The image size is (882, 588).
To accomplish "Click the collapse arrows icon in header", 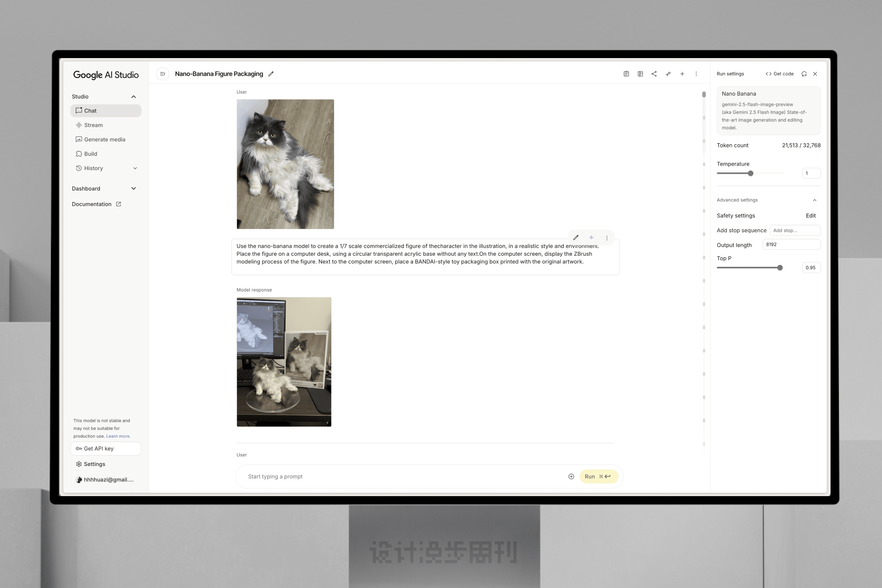I will pyautogui.click(x=668, y=74).
